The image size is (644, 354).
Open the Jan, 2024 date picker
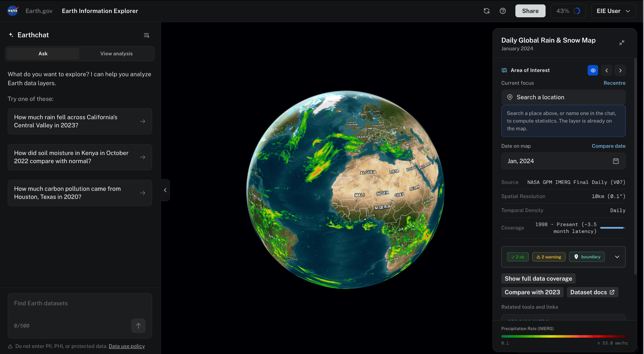(563, 161)
